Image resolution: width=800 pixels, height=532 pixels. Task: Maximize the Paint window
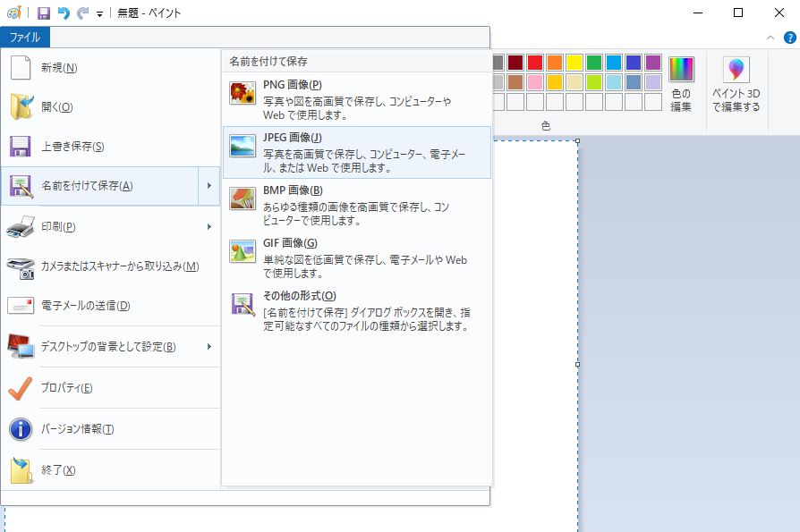pos(738,13)
